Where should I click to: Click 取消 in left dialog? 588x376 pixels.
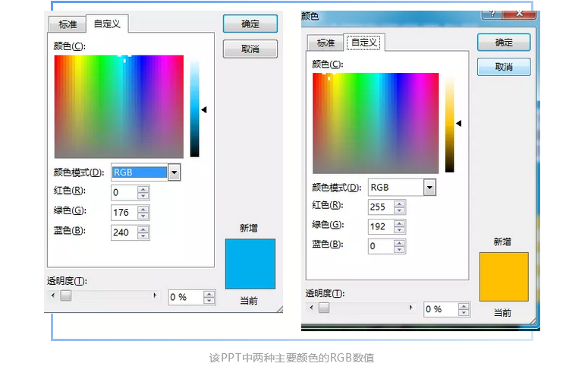point(250,49)
